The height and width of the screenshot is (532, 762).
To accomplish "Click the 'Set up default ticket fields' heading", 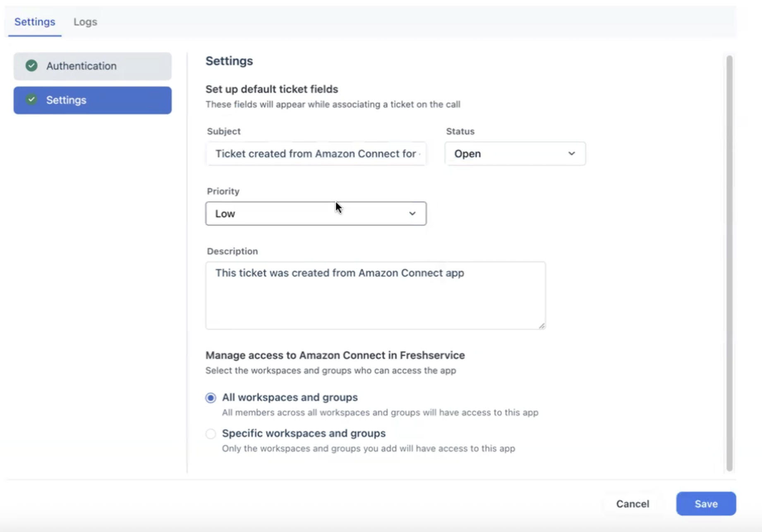I will point(272,89).
